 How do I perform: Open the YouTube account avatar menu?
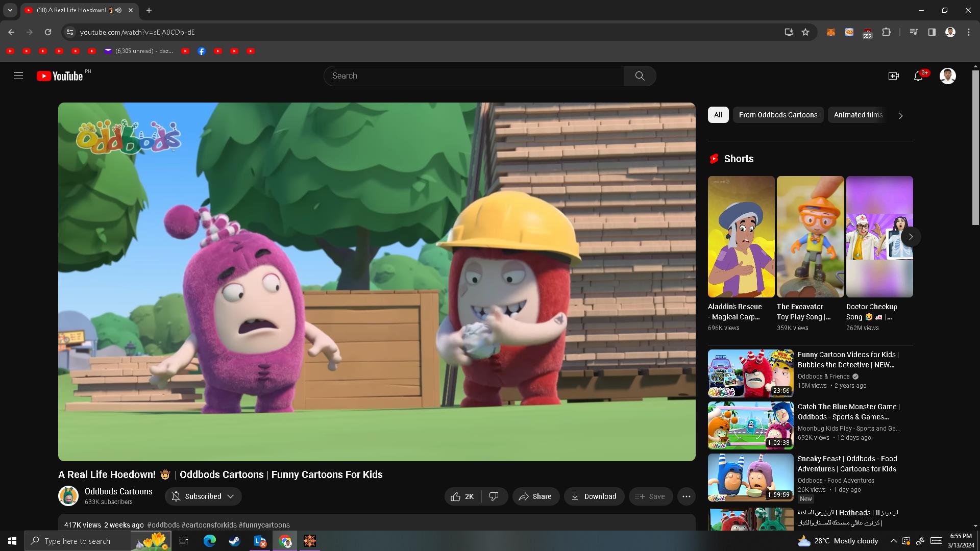tap(948, 76)
